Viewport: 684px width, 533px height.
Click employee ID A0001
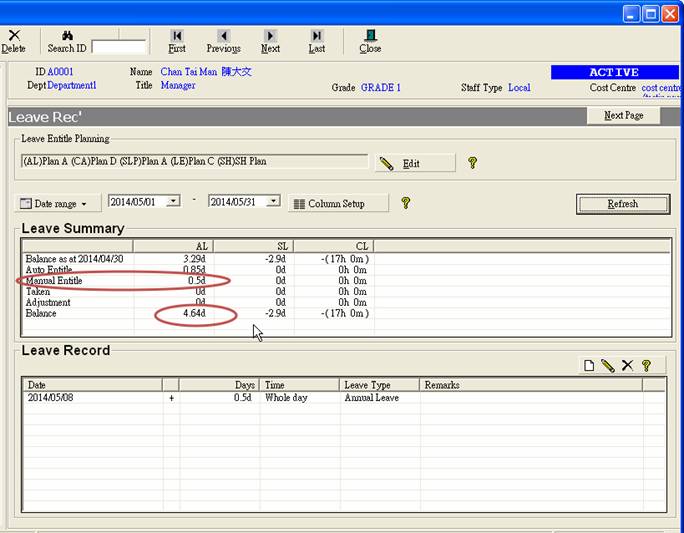tap(60, 72)
